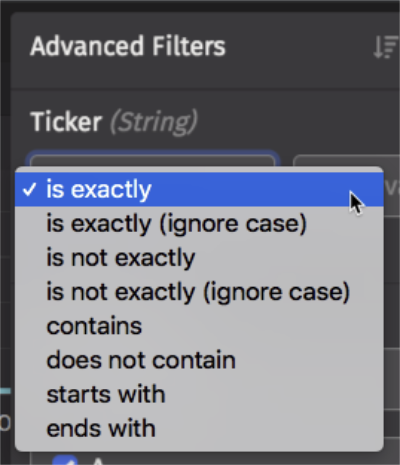Choose 'is exactly (ignore case)' from the list
The height and width of the screenshot is (465, 400).
(x=199, y=224)
